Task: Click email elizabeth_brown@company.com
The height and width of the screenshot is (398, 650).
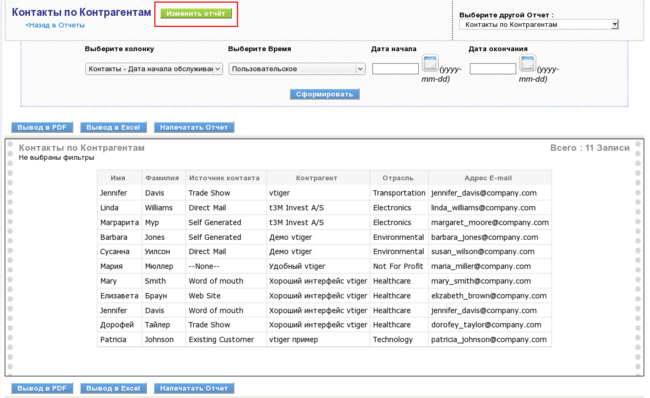Action: point(489,296)
